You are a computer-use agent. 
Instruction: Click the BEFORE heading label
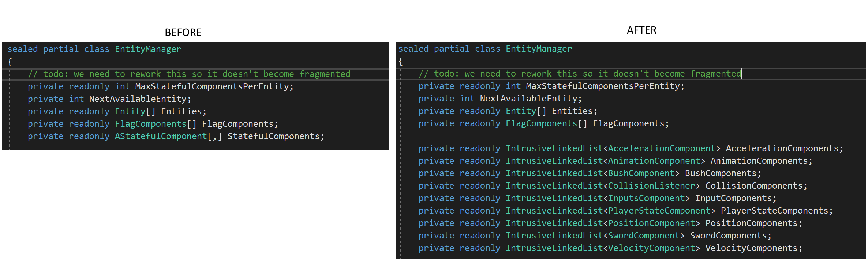point(183,32)
